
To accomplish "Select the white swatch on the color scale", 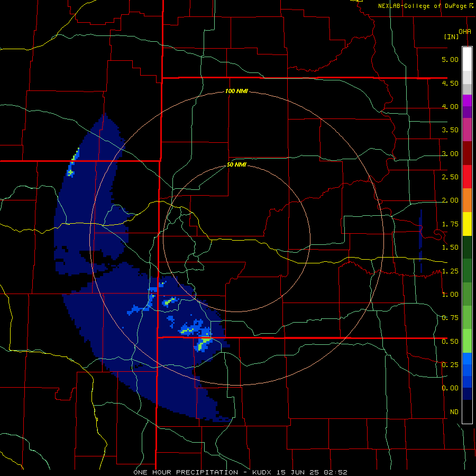I will coord(467,59).
